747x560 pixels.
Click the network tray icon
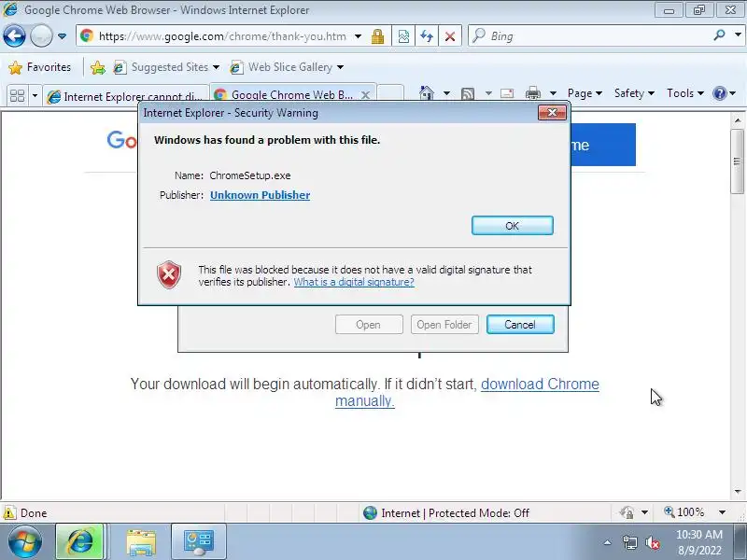pos(629,542)
